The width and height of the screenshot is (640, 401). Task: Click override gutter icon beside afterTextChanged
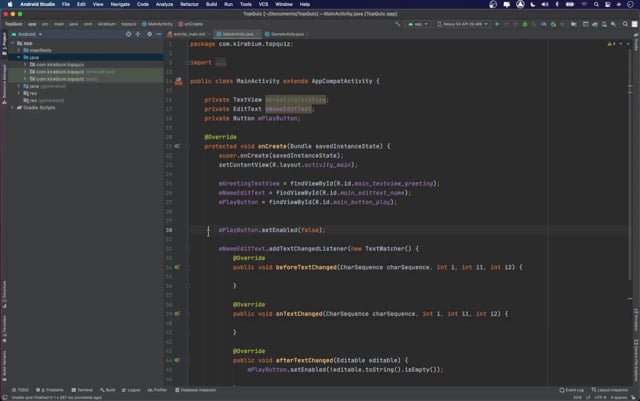coord(177,360)
